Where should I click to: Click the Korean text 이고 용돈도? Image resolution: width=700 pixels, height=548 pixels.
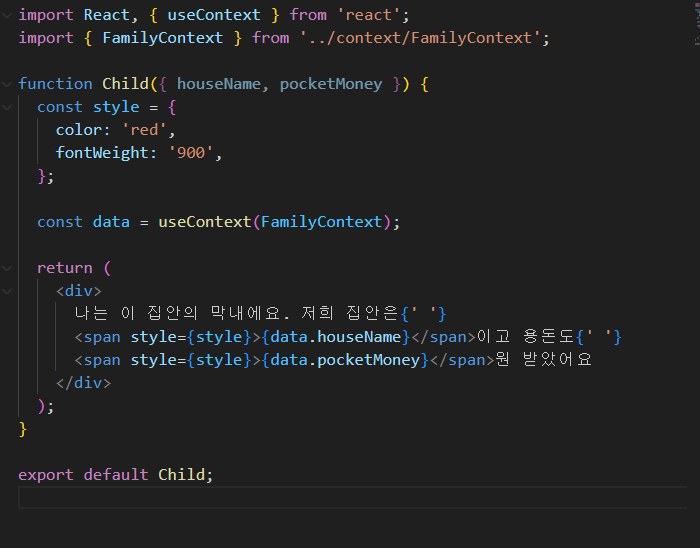525,336
